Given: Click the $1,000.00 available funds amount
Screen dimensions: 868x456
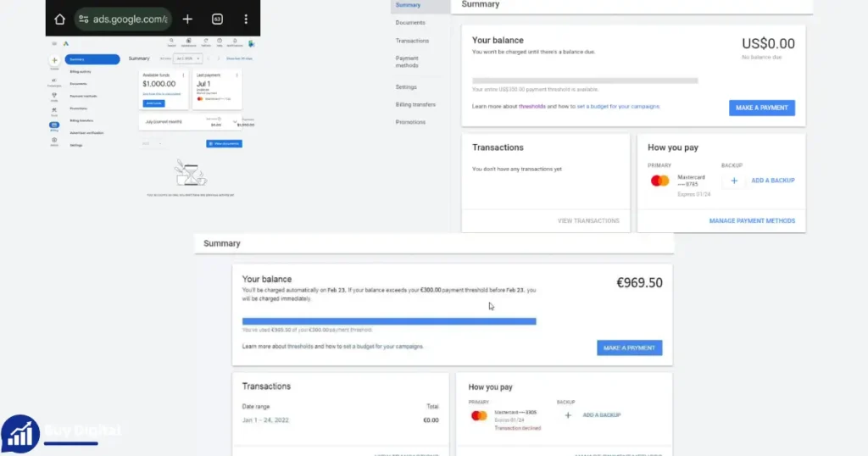Looking at the screenshot, I should tap(159, 84).
